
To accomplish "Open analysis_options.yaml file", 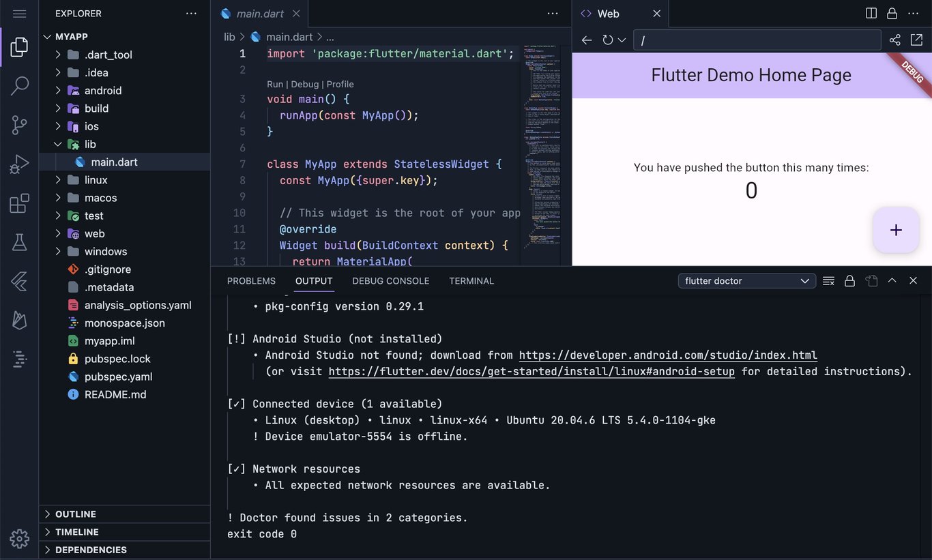I will [x=124, y=305].
